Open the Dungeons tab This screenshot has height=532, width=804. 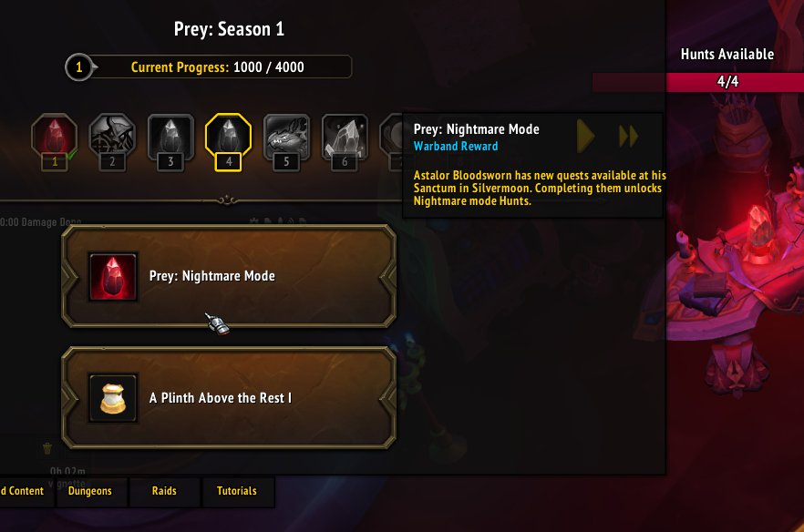90,491
